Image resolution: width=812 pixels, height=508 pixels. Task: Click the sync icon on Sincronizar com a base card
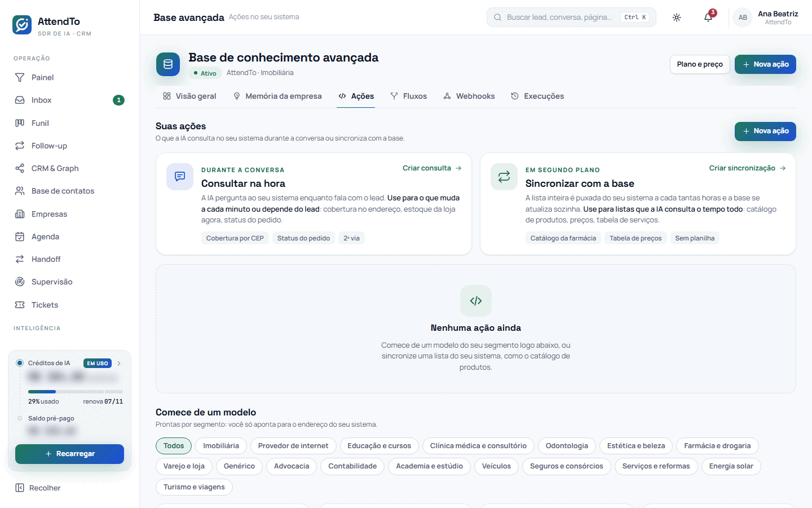tap(504, 177)
